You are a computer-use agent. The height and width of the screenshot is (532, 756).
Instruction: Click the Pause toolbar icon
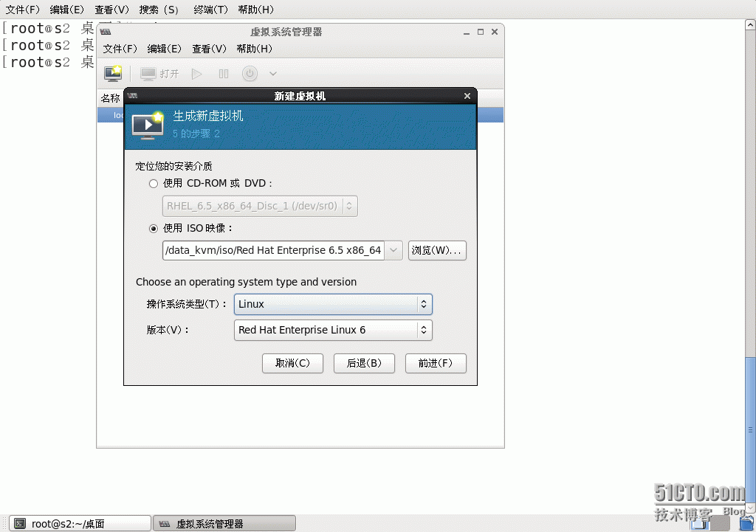223,74
